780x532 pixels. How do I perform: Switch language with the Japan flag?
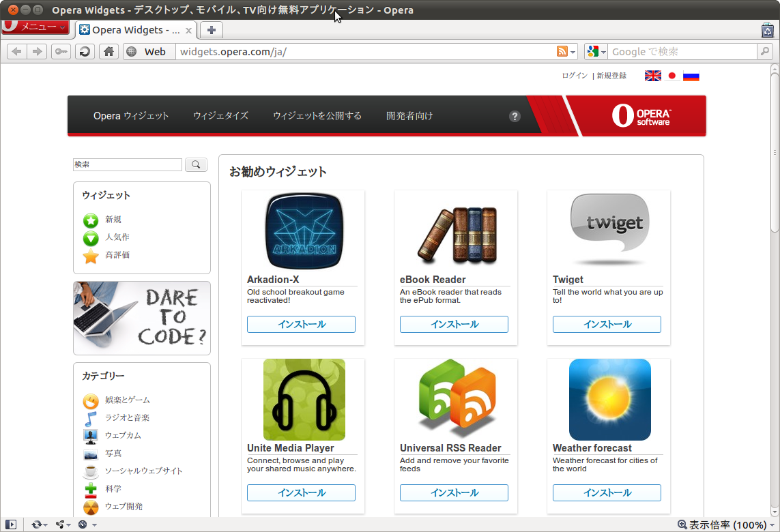coord(672,76)
